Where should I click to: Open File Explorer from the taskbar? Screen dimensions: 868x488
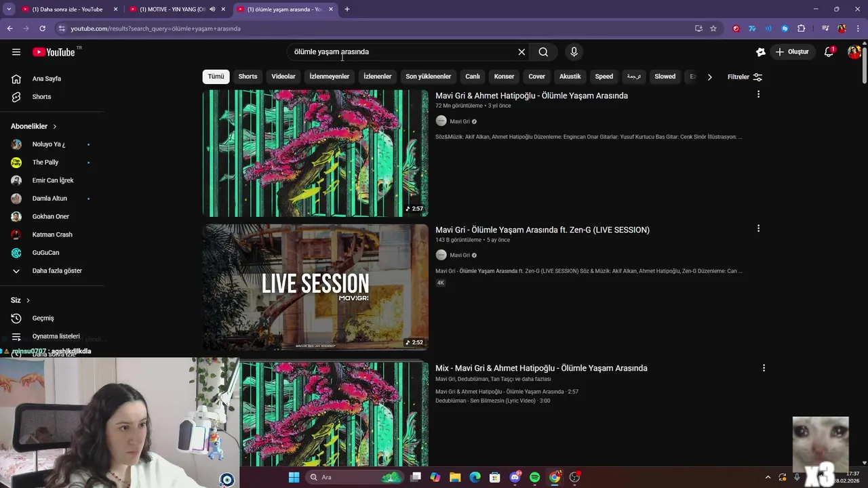pyautogui.click(x=454, y=477)
